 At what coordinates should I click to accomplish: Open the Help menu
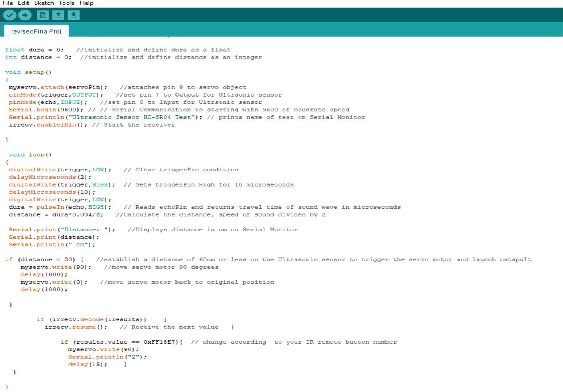pos(86,3)
